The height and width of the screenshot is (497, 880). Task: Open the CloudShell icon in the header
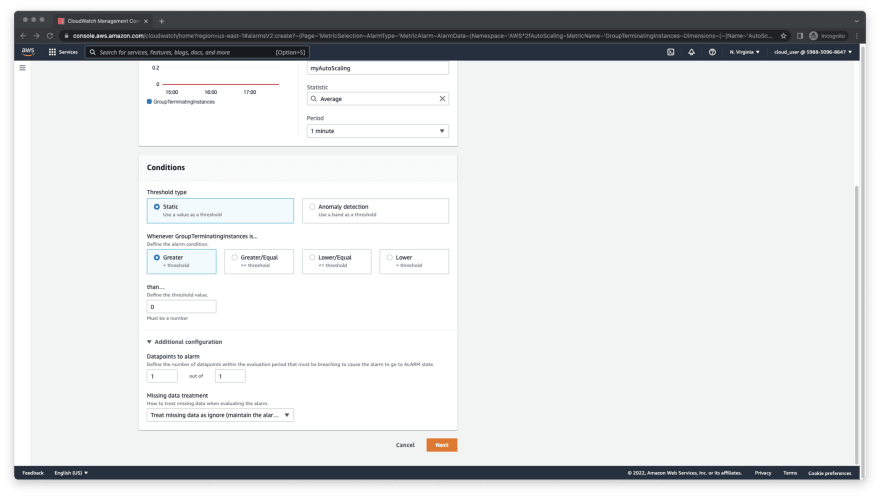pos(671,52)
